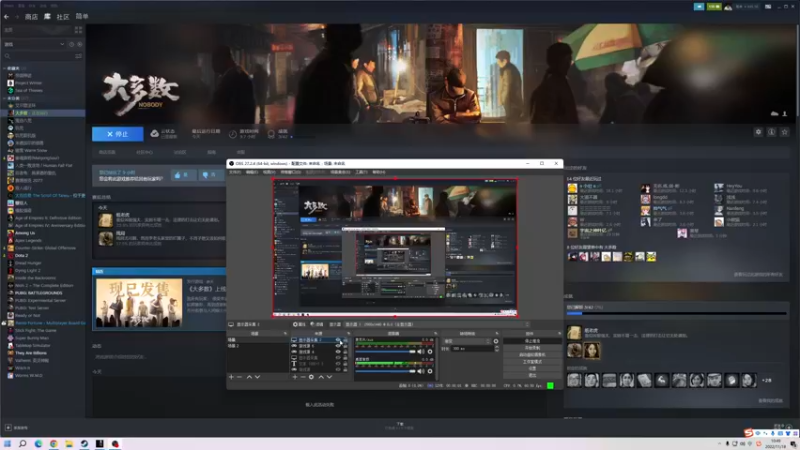Open the 社区 (Community) tab in Steam

click(63, 17)
